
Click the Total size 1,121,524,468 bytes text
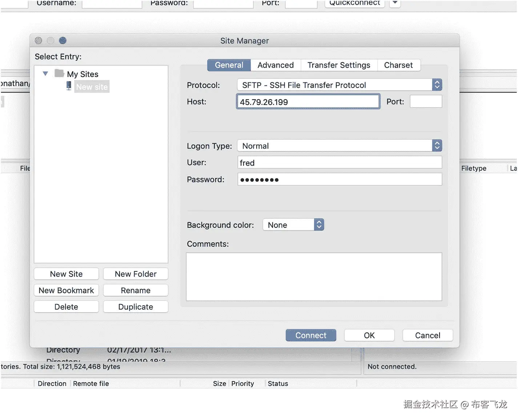[x=71, y=367]
